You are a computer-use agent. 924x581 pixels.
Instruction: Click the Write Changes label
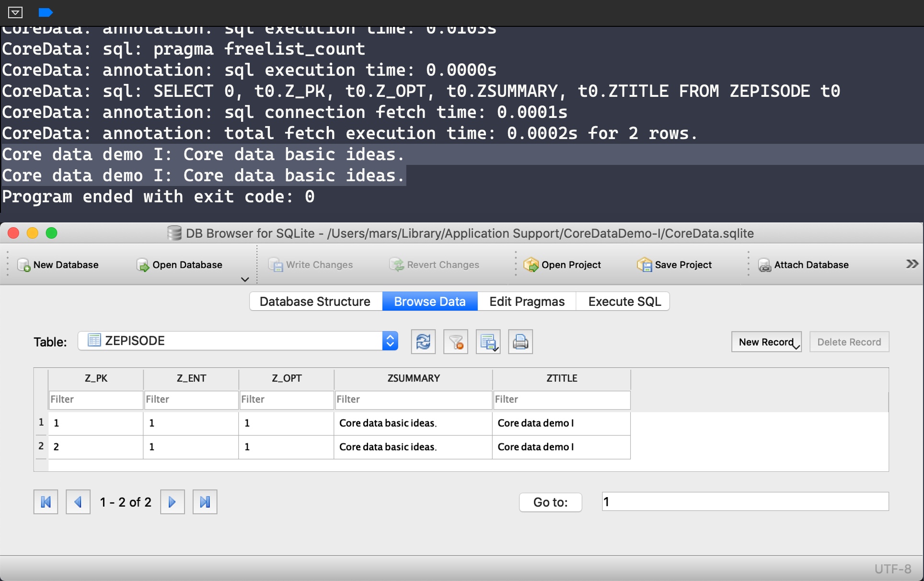pos(319,265)
